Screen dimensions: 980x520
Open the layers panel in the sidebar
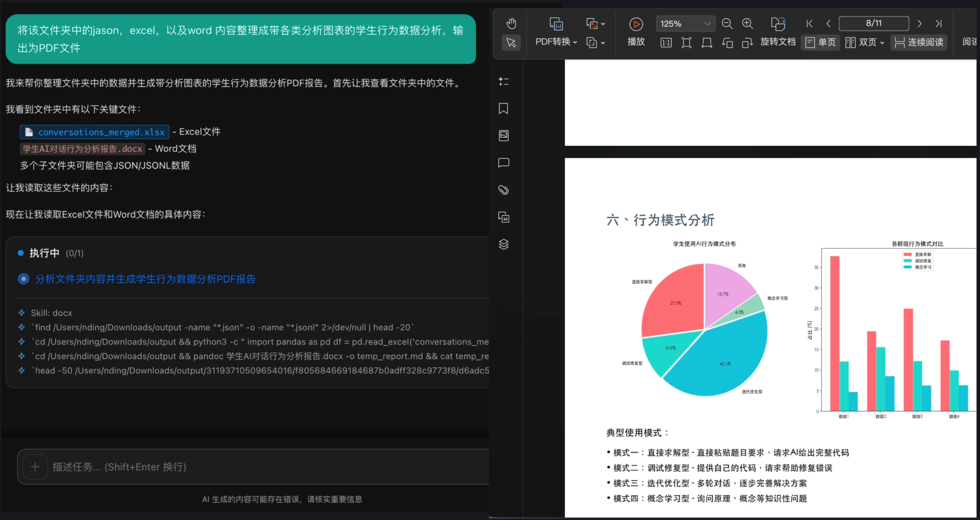tap(503, 244)
